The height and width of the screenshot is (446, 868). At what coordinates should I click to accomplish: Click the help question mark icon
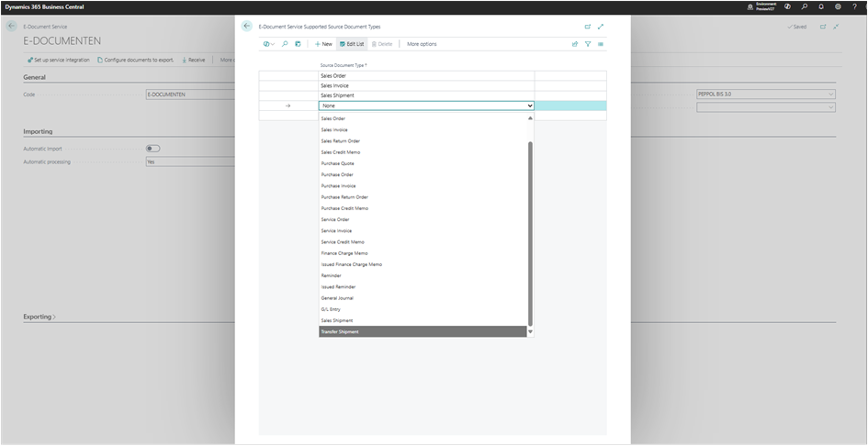pyautogui.click(x=855, y=6)
